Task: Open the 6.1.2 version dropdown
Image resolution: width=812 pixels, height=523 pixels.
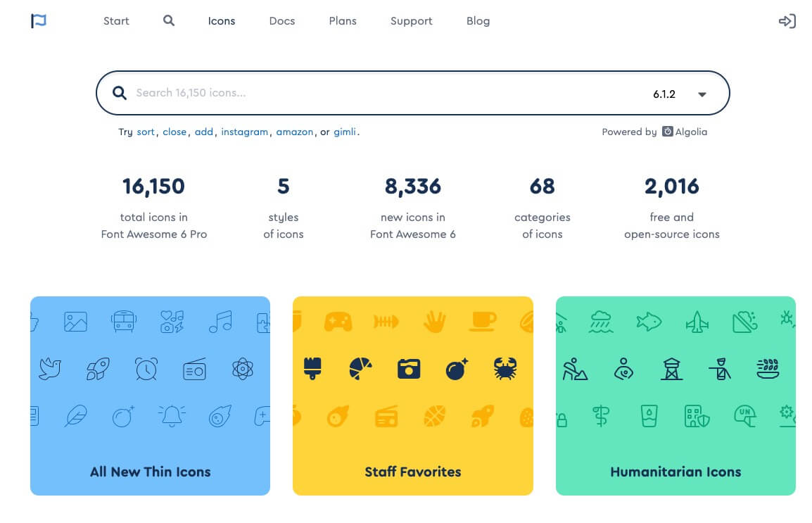Action: 679,94
